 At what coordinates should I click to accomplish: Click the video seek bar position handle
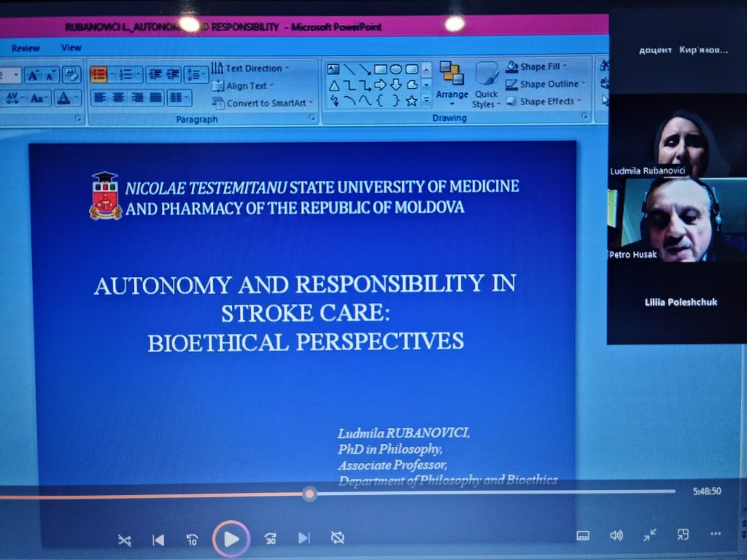coord(310,494)
